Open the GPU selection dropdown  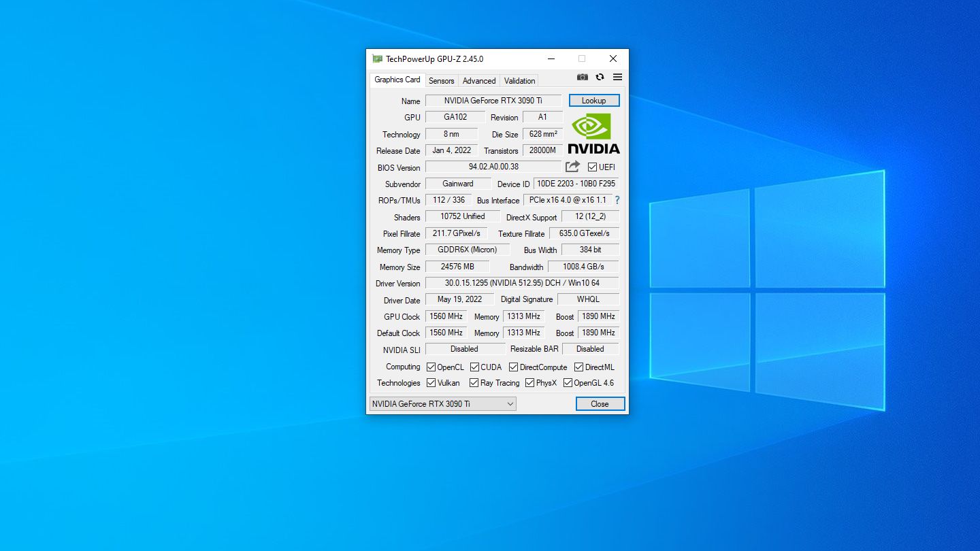[x=443, y=404]
